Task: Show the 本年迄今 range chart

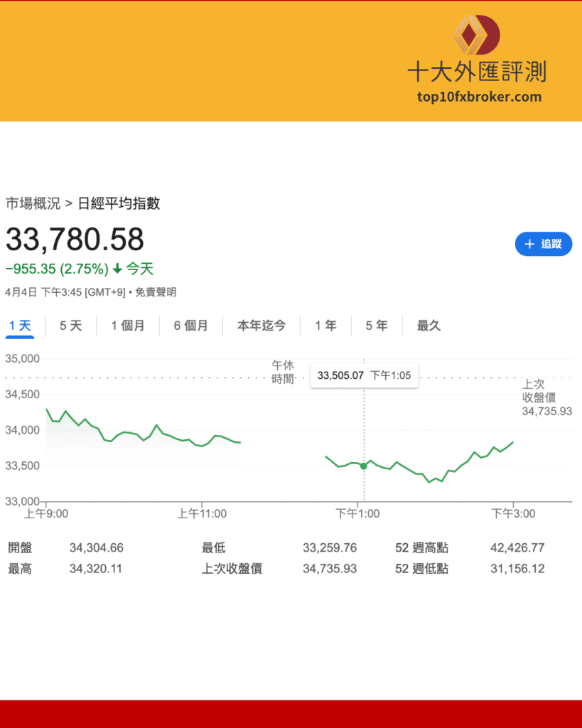Action: click(x=262, y=326)
